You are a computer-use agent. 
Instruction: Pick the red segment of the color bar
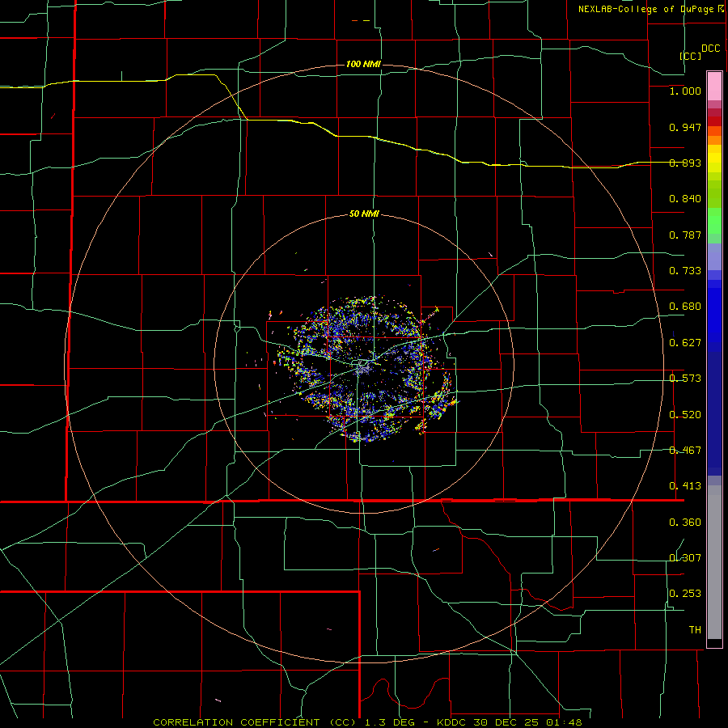714,121
